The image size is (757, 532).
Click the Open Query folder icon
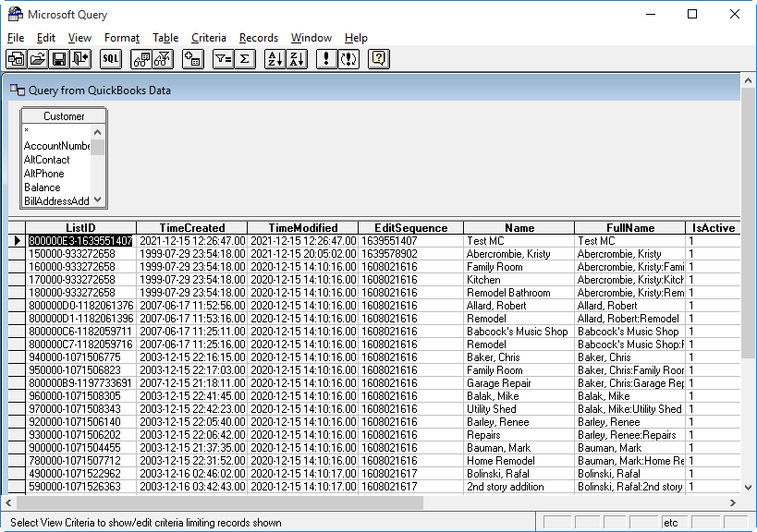[38, 59]
